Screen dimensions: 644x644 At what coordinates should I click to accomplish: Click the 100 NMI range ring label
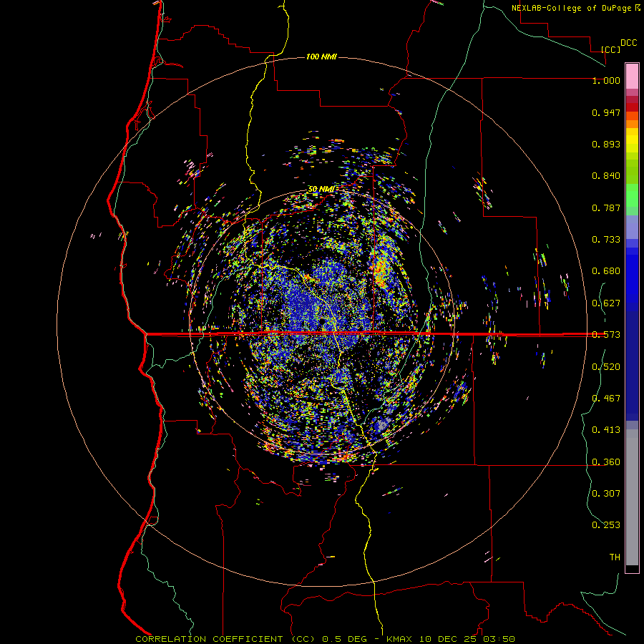pos(321,57)
